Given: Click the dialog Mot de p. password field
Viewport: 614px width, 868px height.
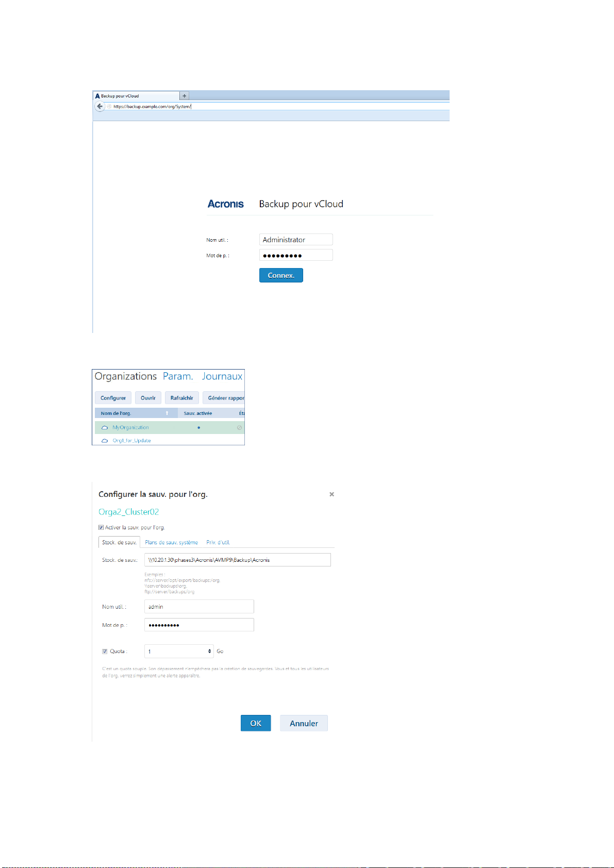Looking at the screenshot, I should [199, 625].
